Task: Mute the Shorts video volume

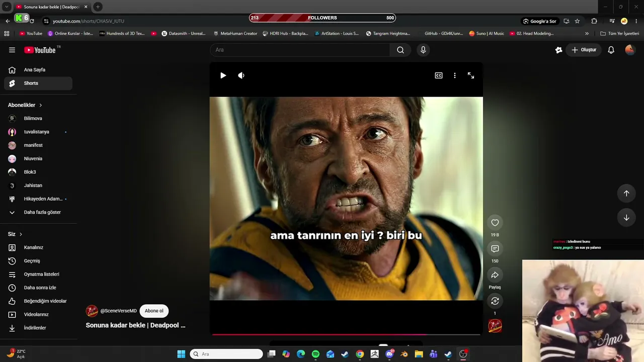Action: click(241, 75)
